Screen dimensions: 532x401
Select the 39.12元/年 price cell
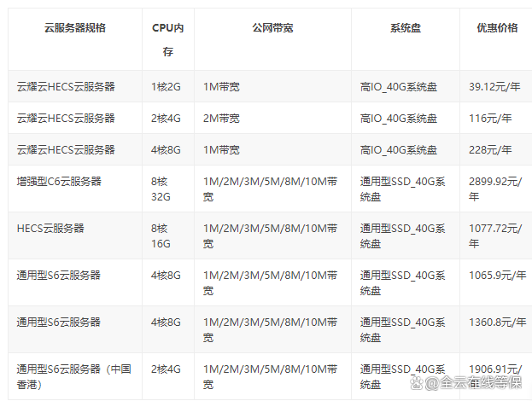(494, 87)
